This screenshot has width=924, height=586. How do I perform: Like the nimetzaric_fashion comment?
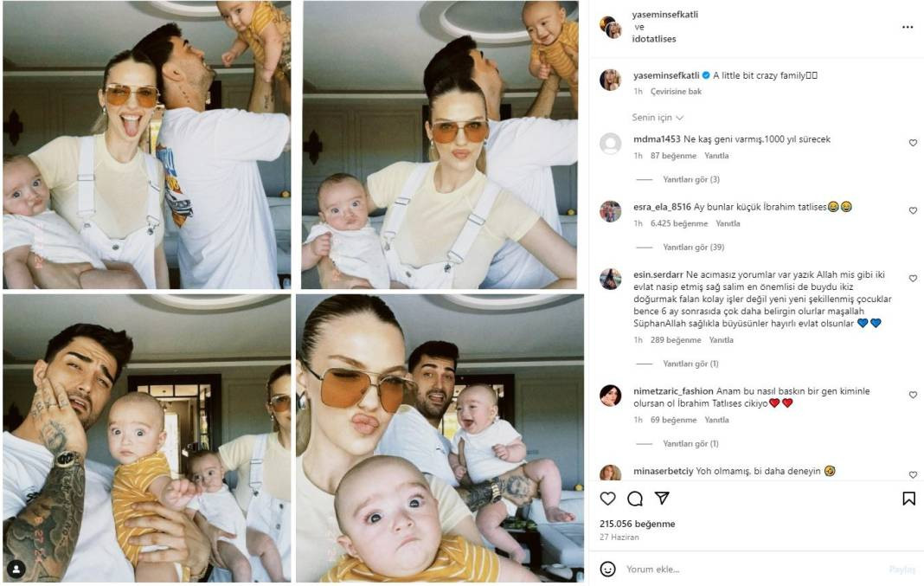click(x=913, y=395)
